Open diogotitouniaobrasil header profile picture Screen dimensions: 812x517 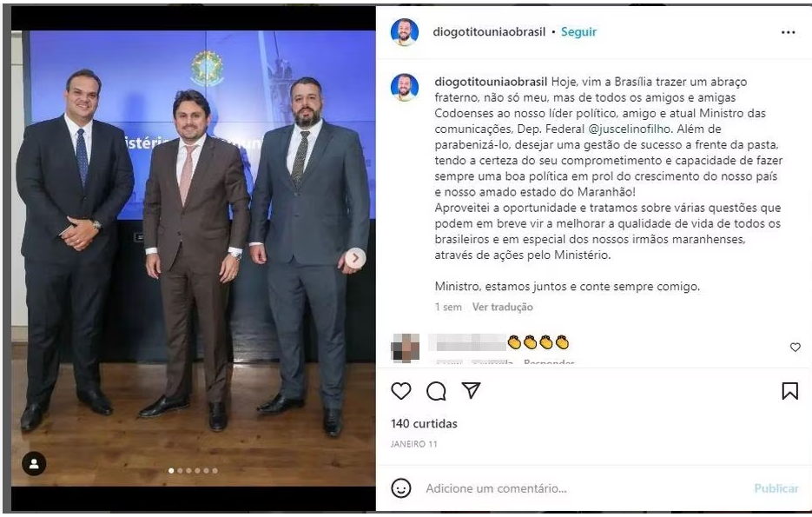(405, 32)
